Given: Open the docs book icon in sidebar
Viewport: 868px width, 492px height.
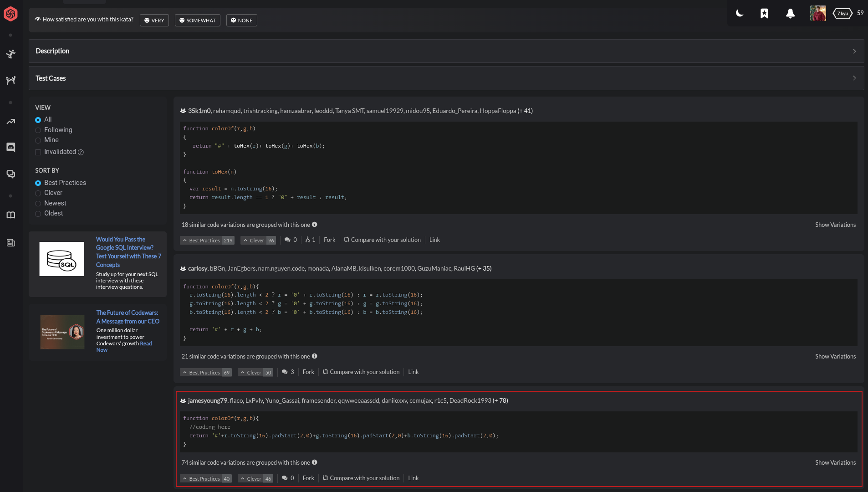Looking at the screenshot, I should (10, 215).
